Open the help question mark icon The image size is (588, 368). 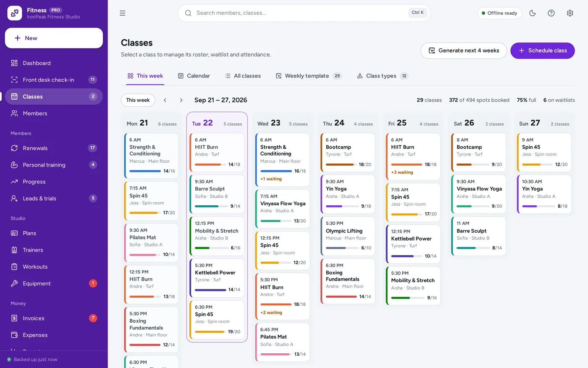551,13
